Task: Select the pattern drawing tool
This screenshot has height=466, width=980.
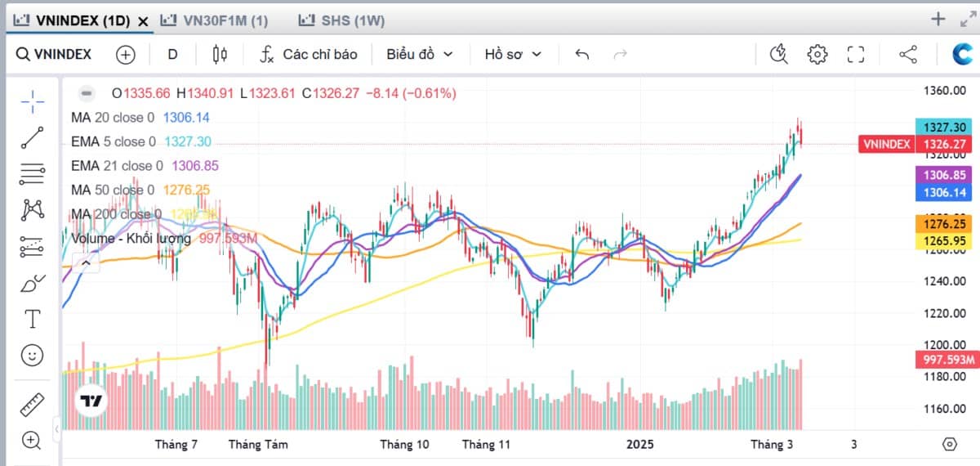Action: point(33,210)
